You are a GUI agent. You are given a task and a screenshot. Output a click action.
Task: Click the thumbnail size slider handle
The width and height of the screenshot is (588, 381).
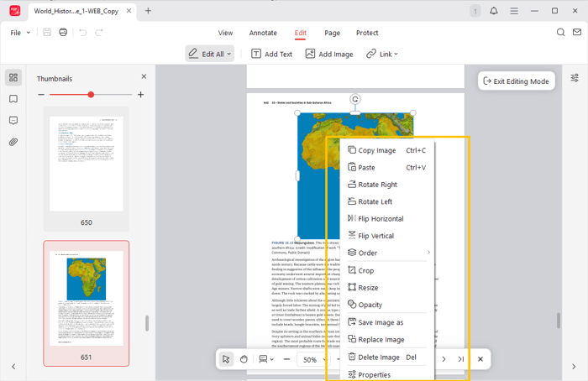coord(91,95)
